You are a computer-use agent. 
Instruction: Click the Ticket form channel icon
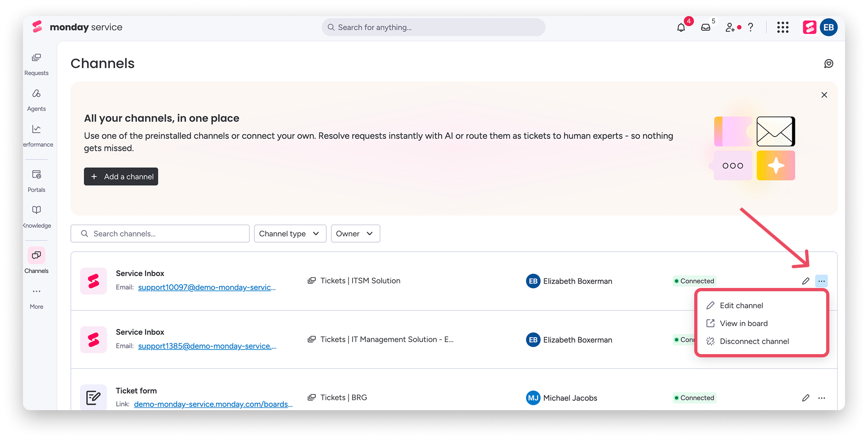pos(93,397)
